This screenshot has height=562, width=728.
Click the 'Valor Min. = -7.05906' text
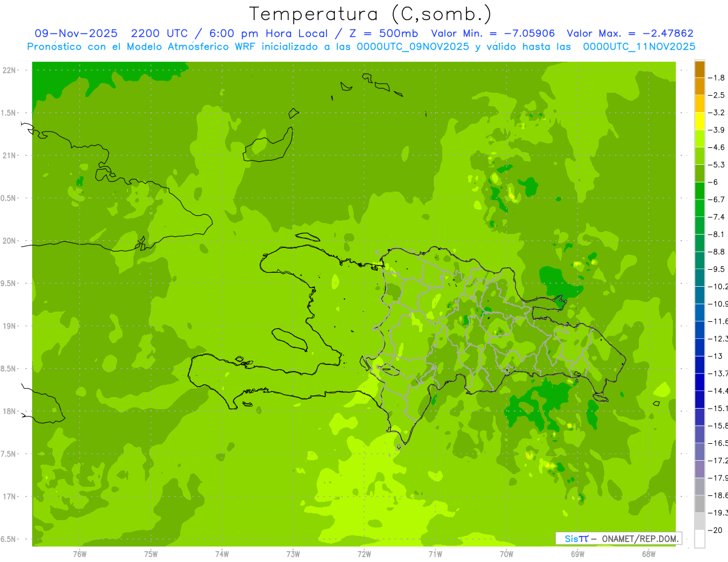tap(494, 33)
